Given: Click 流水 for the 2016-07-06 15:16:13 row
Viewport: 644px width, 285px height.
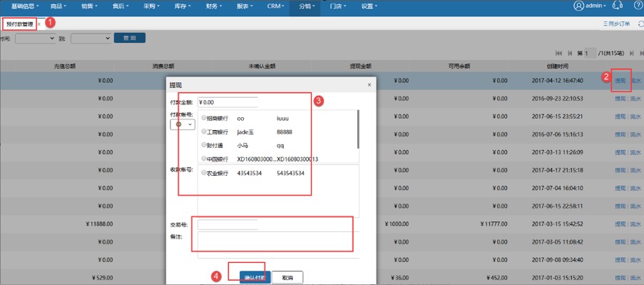Looking at the screenshot, I should (635, 134).
